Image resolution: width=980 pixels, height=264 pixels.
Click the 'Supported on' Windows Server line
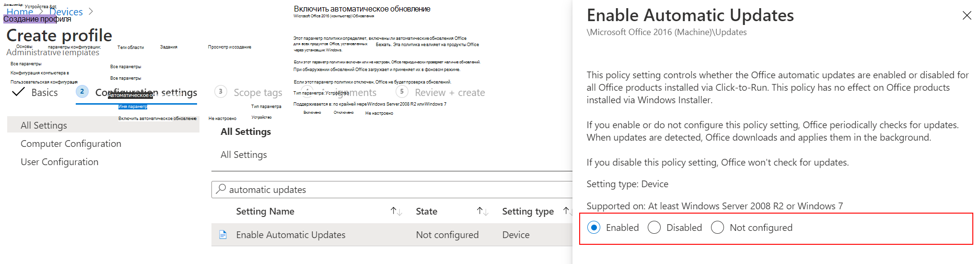click(x=714, y=206)
